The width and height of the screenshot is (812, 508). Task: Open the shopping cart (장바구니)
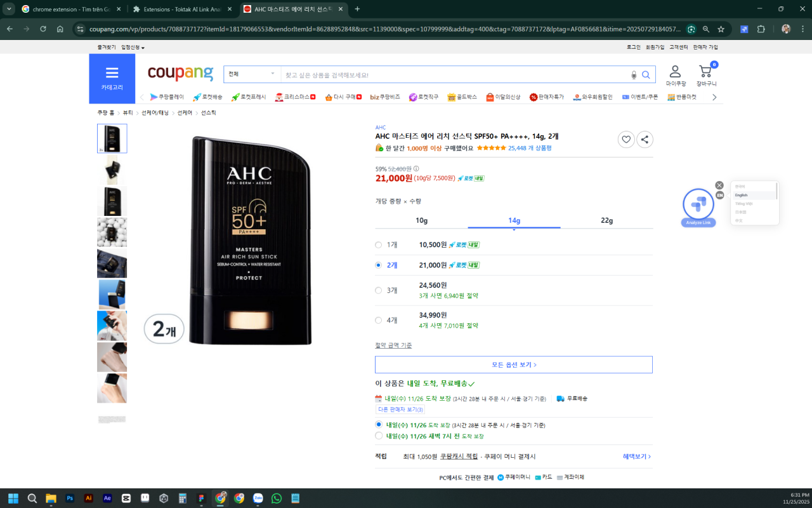point(705,71)
